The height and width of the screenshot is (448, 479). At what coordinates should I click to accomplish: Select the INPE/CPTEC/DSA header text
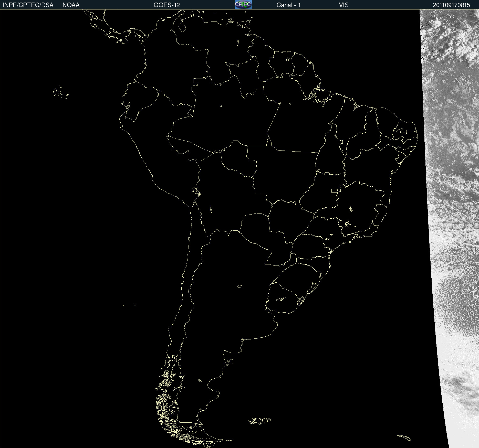coord(28,5)
